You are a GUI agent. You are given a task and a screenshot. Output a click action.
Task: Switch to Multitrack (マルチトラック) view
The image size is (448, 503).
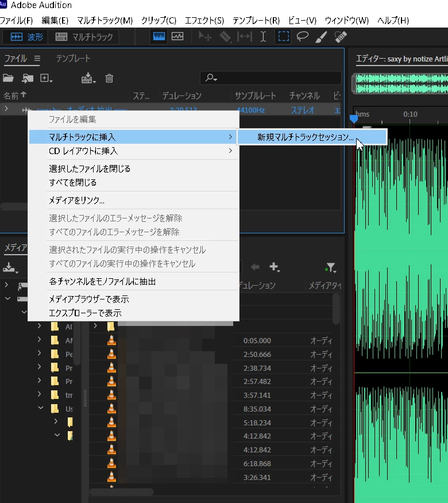tap(84, 37)
